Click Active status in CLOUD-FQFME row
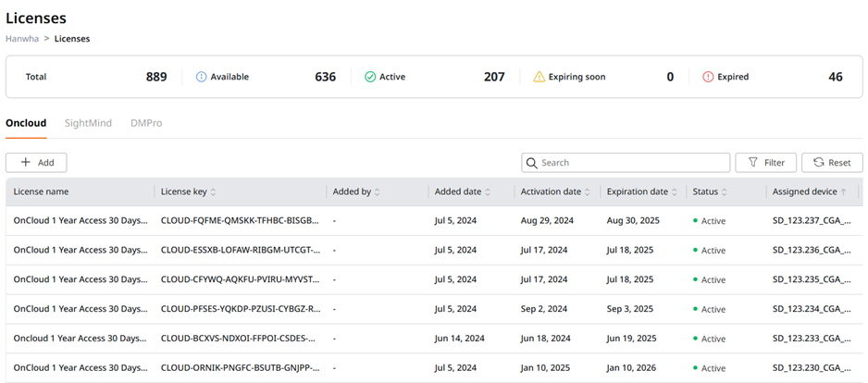868x383 pixels. click(x=710, y=221)
